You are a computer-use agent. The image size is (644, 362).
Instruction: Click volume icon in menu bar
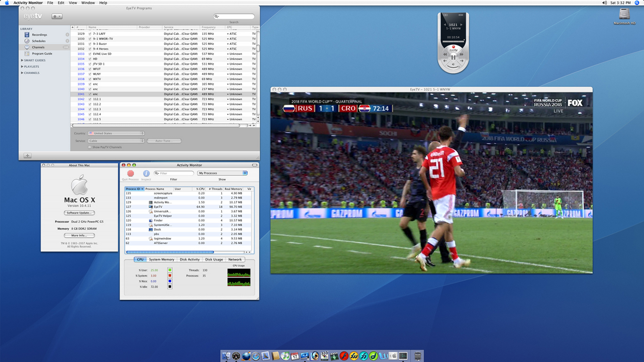604,3
